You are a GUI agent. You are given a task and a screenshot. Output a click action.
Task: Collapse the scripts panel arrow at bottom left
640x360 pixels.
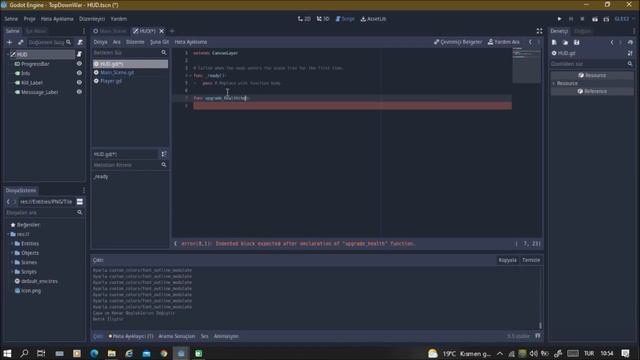pos(176,243)
